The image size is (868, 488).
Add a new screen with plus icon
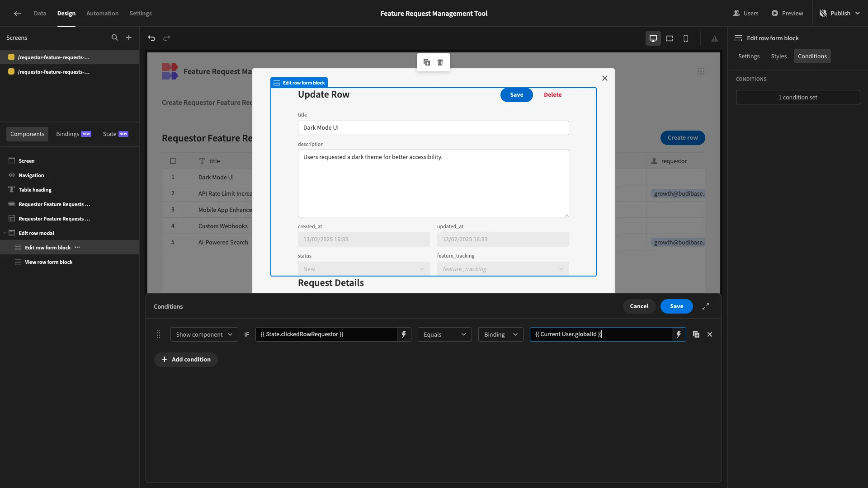pos(129,38)
